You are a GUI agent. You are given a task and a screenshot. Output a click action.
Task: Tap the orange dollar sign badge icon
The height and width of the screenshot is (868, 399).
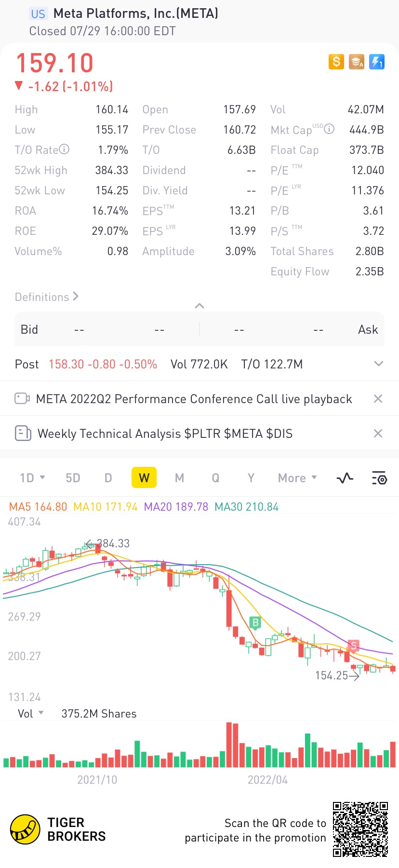point(336,62)
